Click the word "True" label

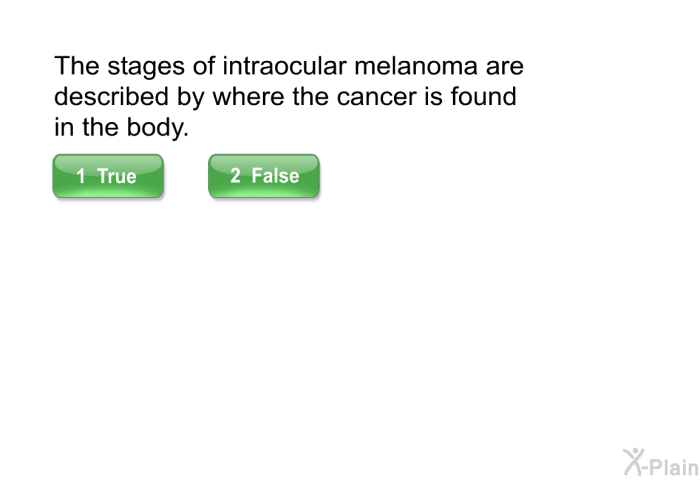pyautogui.click(x=117, y=176)
